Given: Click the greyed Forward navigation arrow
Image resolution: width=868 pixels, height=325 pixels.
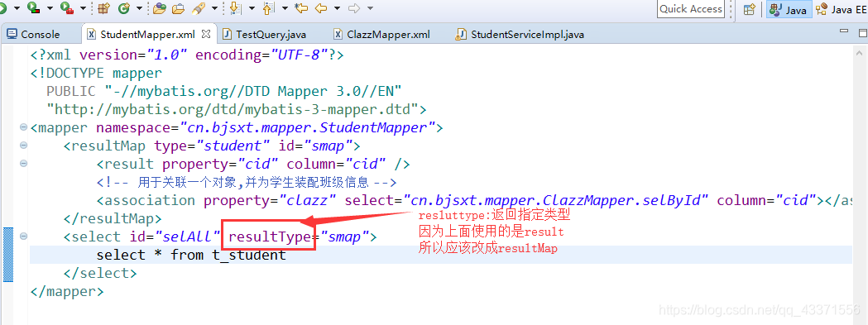Looking at the screenshot, I should tap(354, 7).
